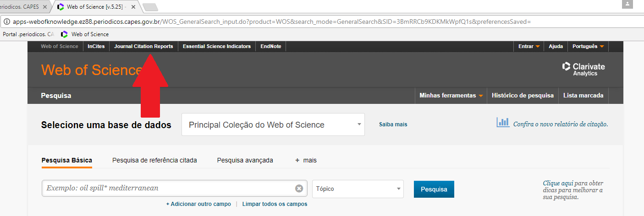Click the orange Web of Science logo title
This screenshot has width=644, height=216.
click(92, 70)
